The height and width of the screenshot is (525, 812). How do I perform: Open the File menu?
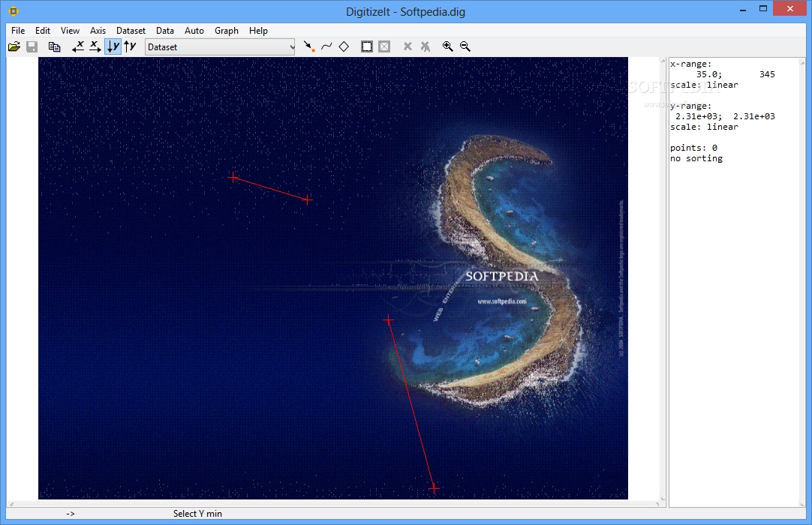pyautogui.click(x=18, y=31)
